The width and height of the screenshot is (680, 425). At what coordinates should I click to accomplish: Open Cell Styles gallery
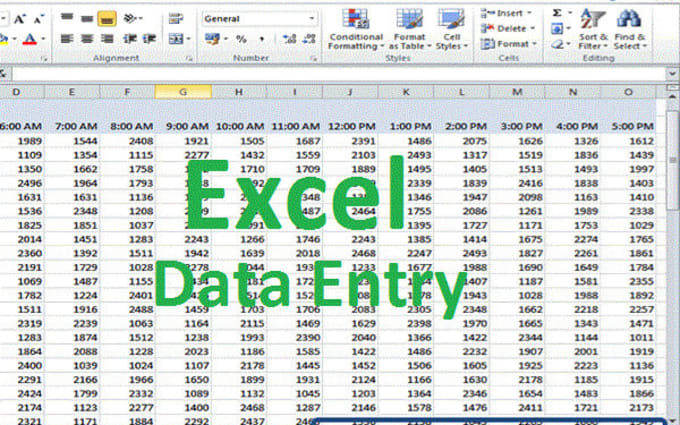pos(451,29)
